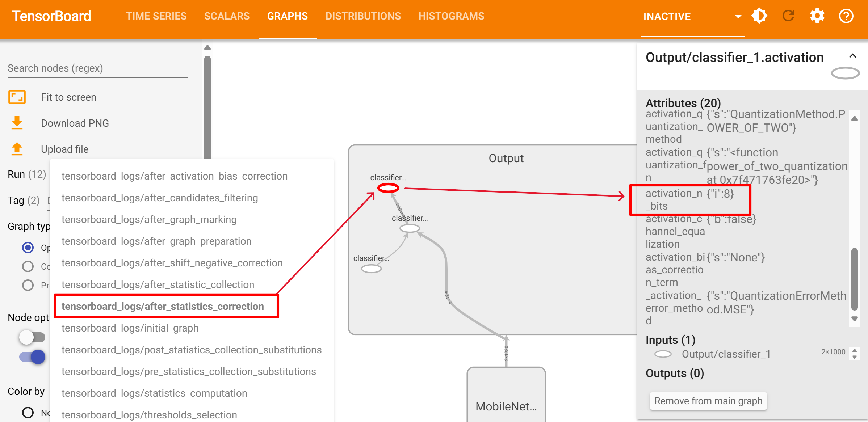
Task: Select the highlighted classifier node ellipse
Action: pos(388,188)
